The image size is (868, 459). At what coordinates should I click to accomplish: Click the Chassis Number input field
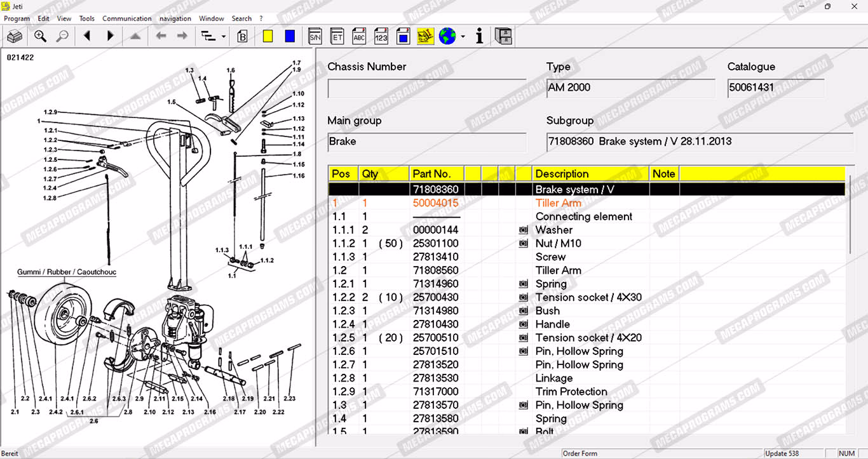click(427, 88)
